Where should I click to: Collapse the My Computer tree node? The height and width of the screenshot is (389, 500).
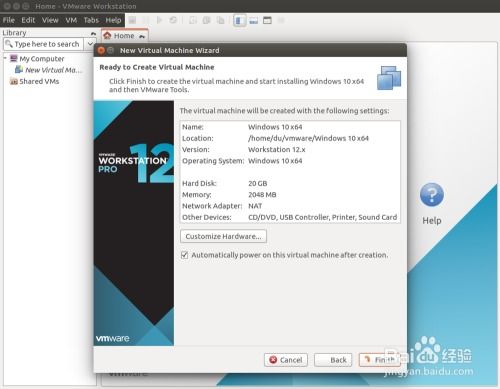tap(5, 58)
